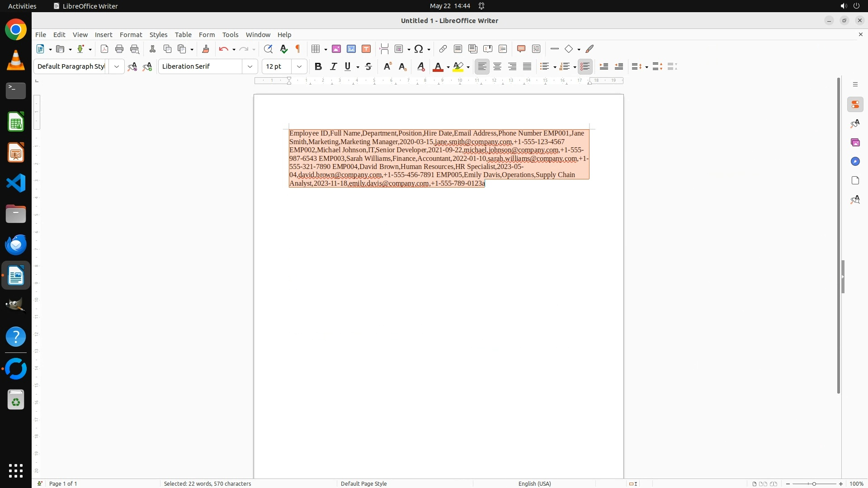
Task: Open the sidebar Gallery panel
Action: (x=855, y=143)
